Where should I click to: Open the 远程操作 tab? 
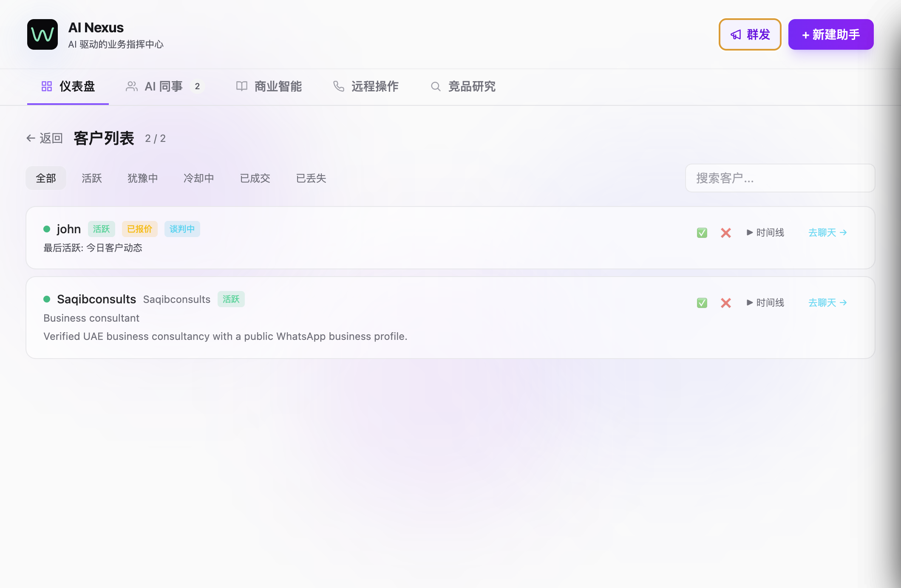366,87
